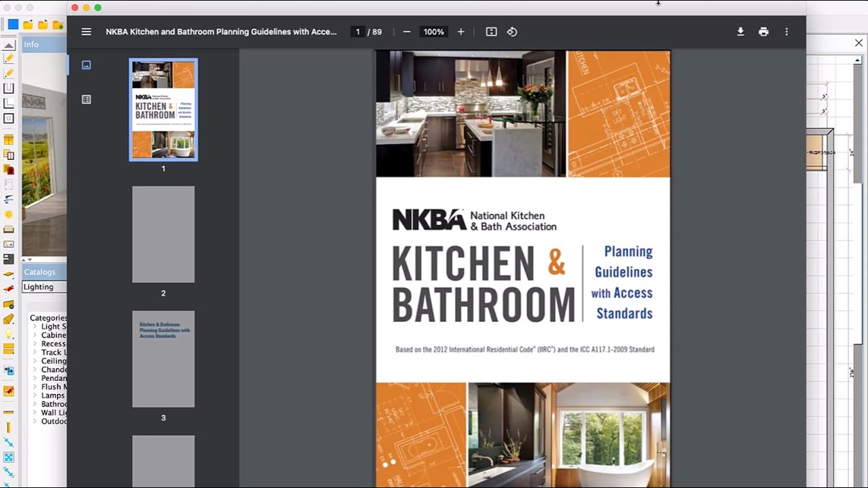Select the picture frame tool
The width and height of the screenshot is (868, 488).
coord(9,244)
